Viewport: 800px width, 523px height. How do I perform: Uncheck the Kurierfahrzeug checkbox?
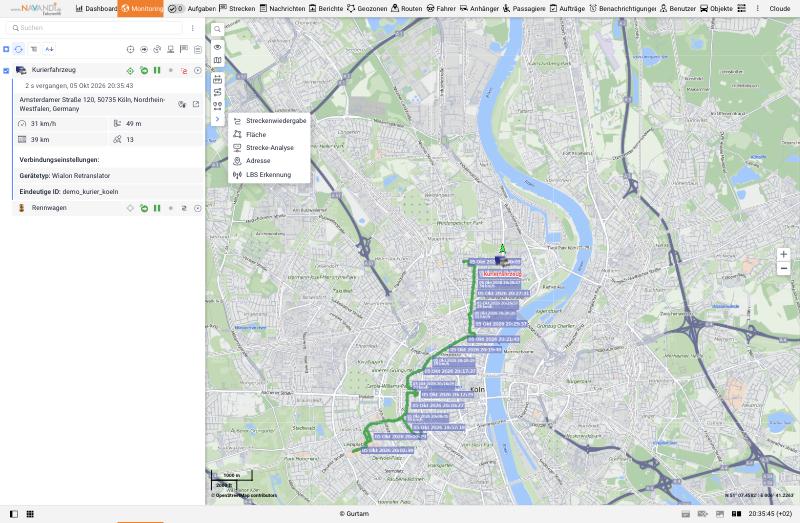click(x=6, y=71)
